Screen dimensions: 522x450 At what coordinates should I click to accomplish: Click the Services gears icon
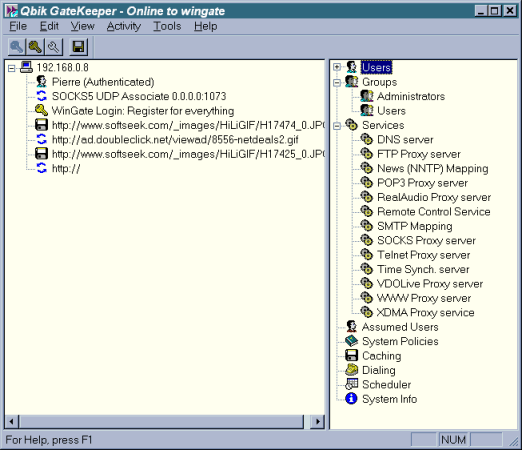[352, 125]
